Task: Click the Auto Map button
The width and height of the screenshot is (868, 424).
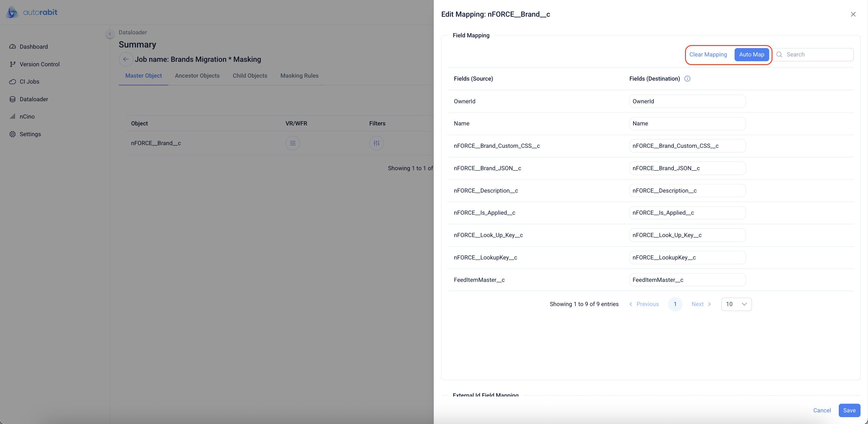Action: 751,55
